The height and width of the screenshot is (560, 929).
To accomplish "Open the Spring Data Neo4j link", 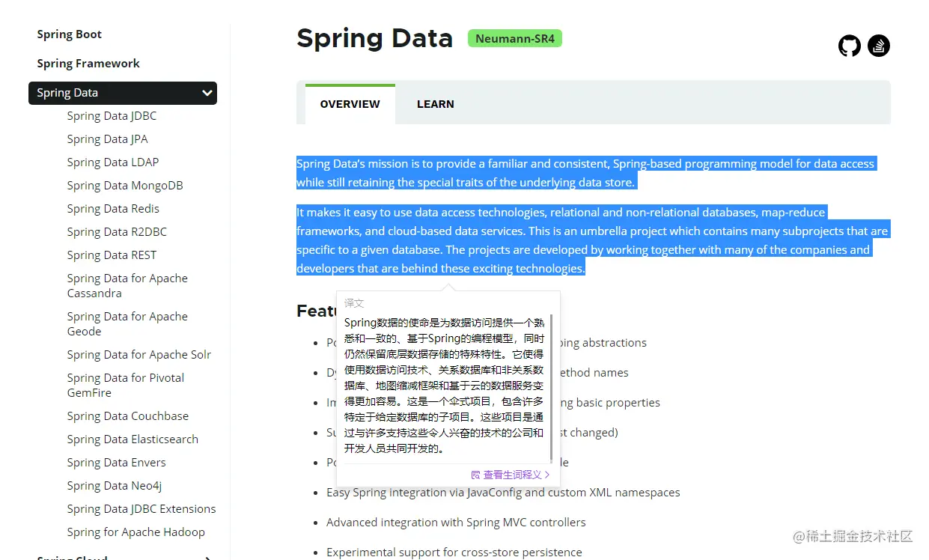I will tap(115, 486).
